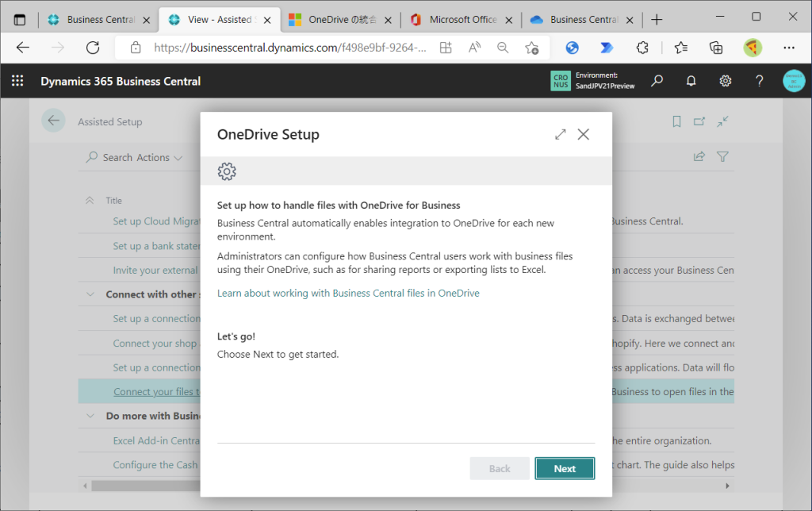This screenshot has width=812, height=511.
Task: Open a new browser tab
Action: (x=657, y=20)
